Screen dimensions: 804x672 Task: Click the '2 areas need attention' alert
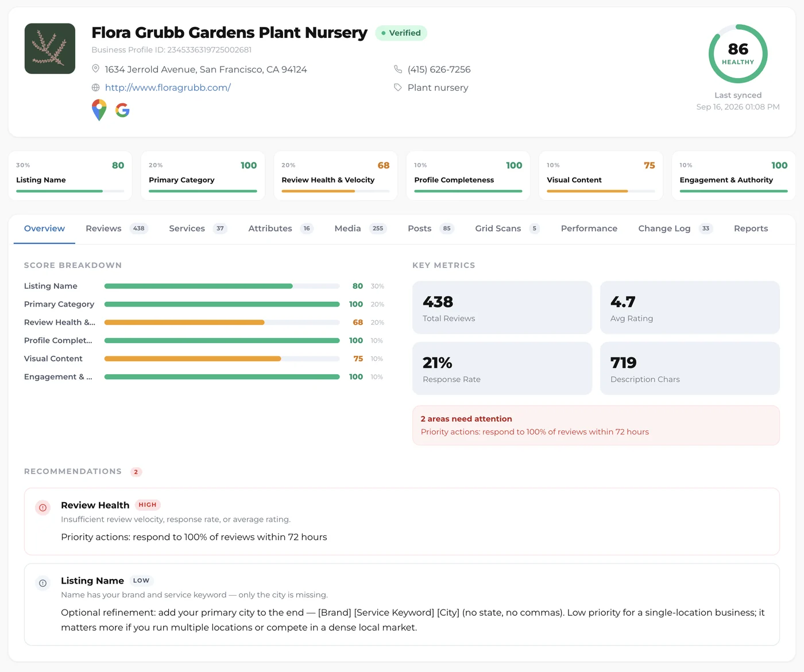point(596,425)
